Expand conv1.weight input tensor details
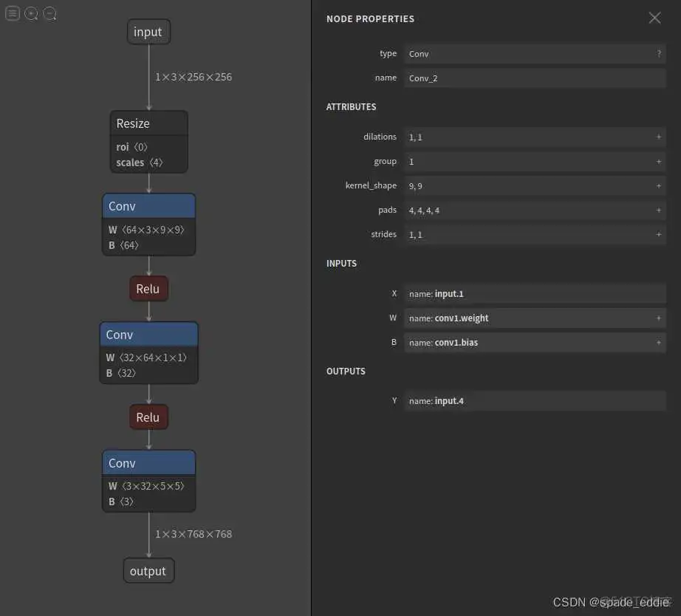 [658, 318]
